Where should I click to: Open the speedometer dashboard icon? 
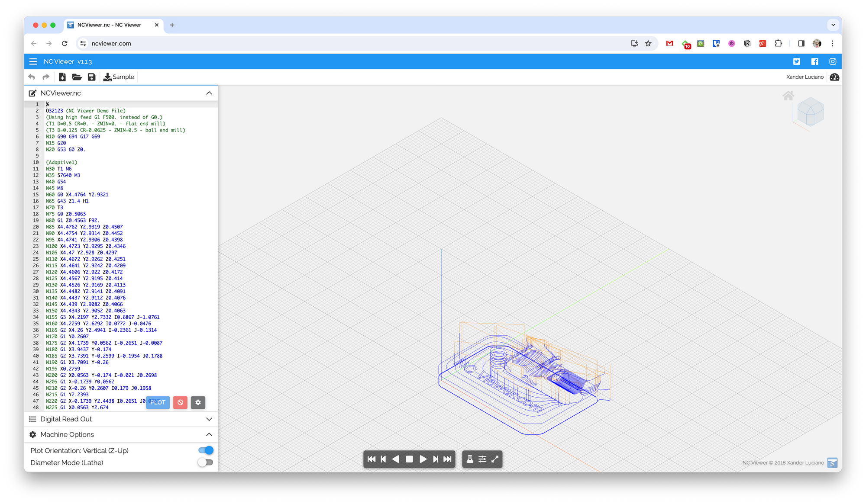pyautogui.click(x=834, y=77)
